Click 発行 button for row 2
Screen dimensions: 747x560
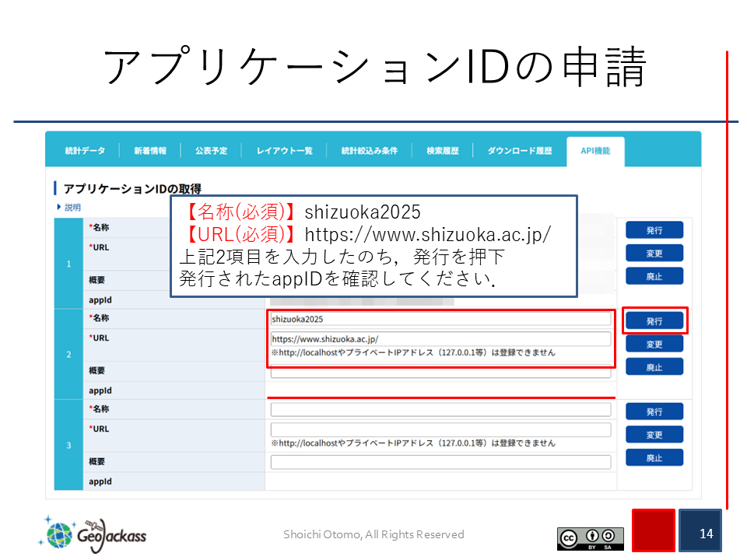(654, 320)
